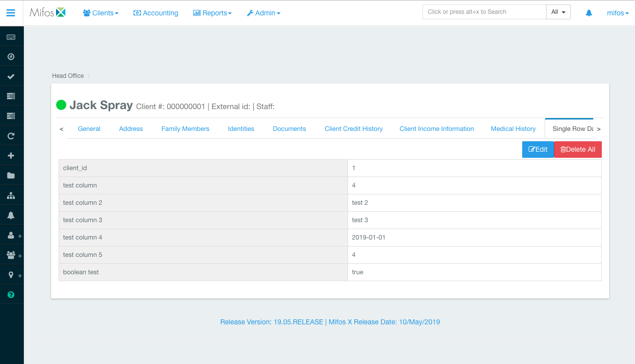The width and height of the screenshot is (635, 364).
Task: Open the folder icon in the left sidebar
Action: pos(11,175)
